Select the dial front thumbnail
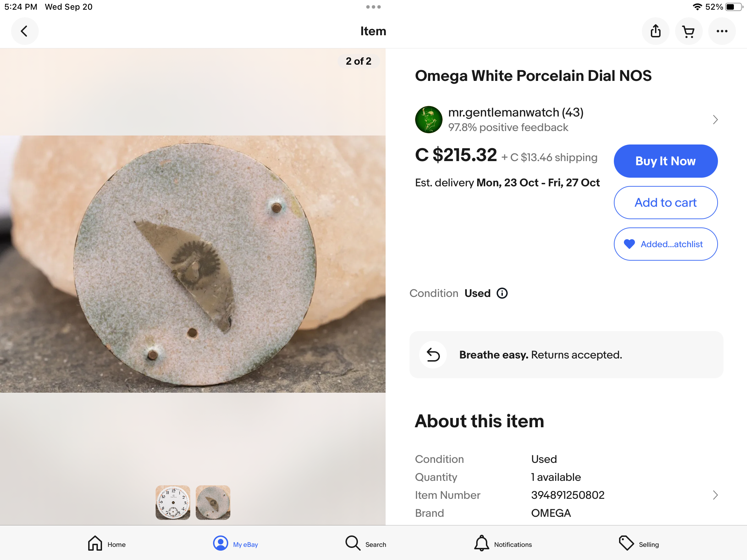This screenshot has height=560, width=747. (x=173, y=502)
